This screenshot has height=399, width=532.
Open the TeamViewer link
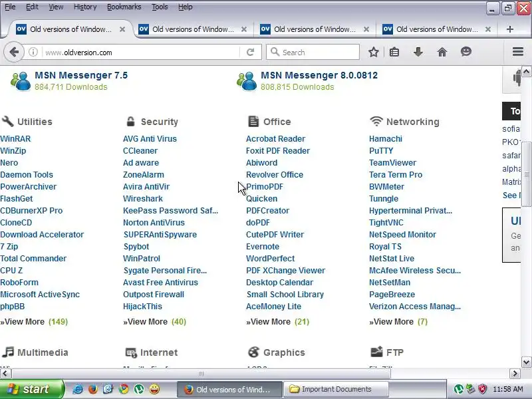(392, 162)
